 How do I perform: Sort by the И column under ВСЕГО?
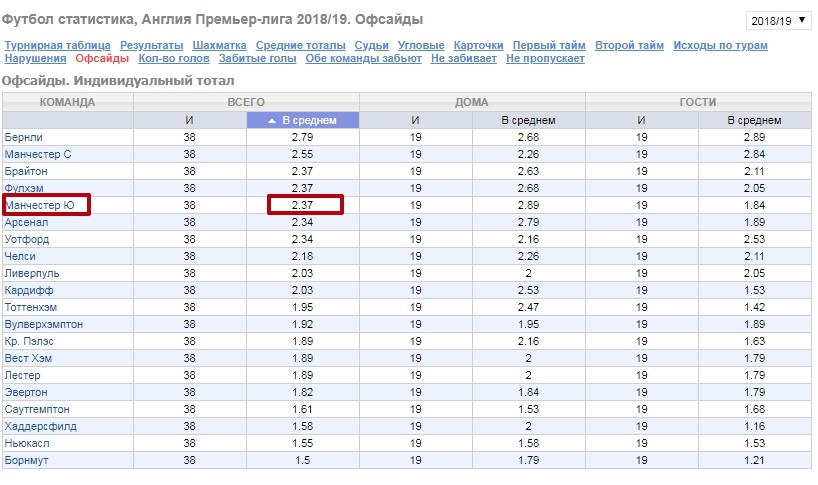189,120
